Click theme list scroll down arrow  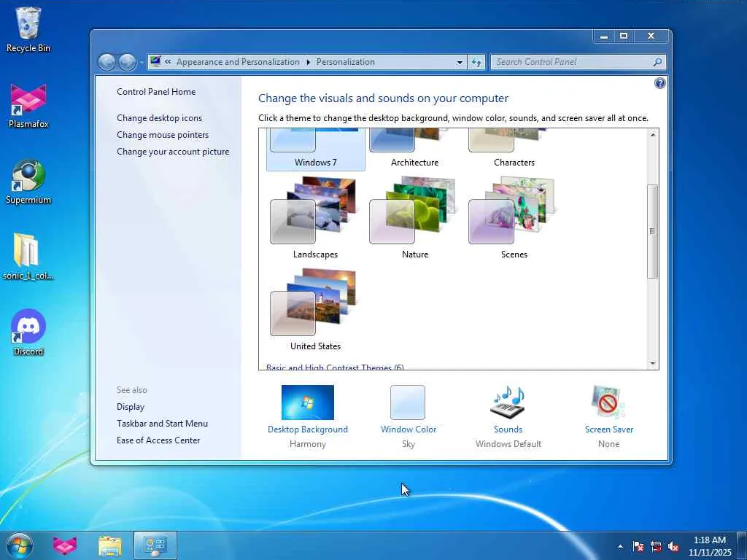pos(653,364)
